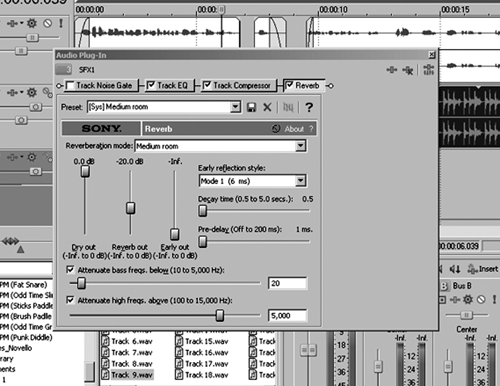Save the current reverb preset
The height and width of the screenshot is (386, 500).
(x=251, y=107)
